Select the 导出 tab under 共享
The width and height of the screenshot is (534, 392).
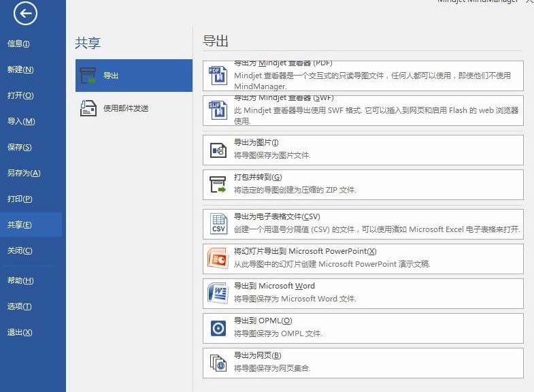(134, 76)
